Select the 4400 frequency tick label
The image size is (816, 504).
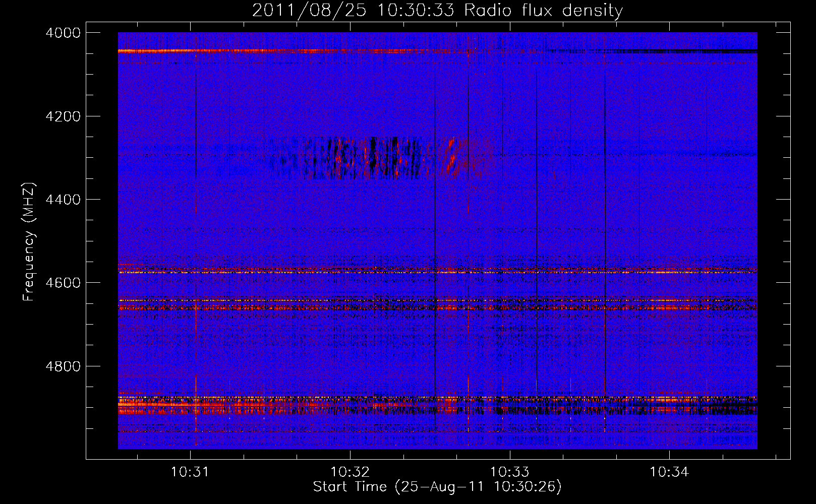pos(63,200)
